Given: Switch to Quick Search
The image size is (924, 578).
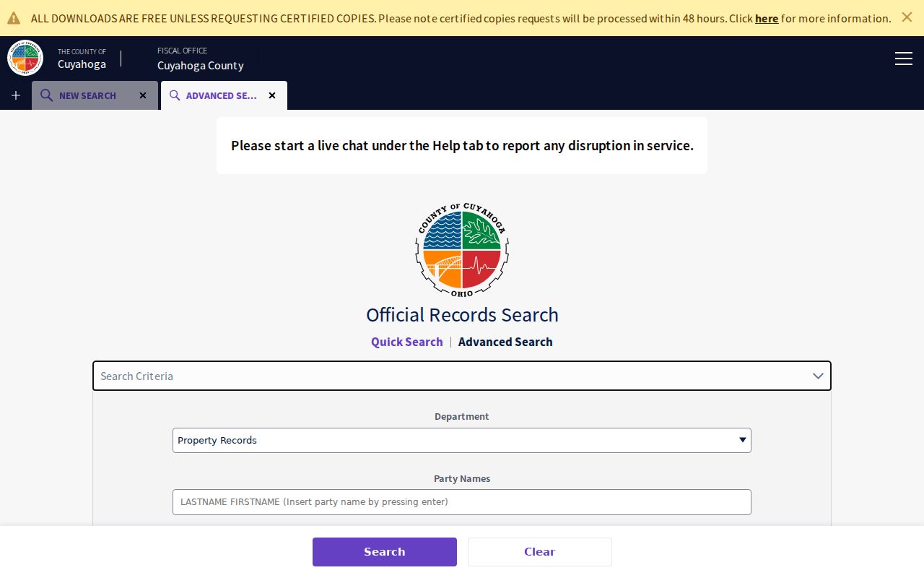Looking at the screenshot, I should (x=407, y=342).
